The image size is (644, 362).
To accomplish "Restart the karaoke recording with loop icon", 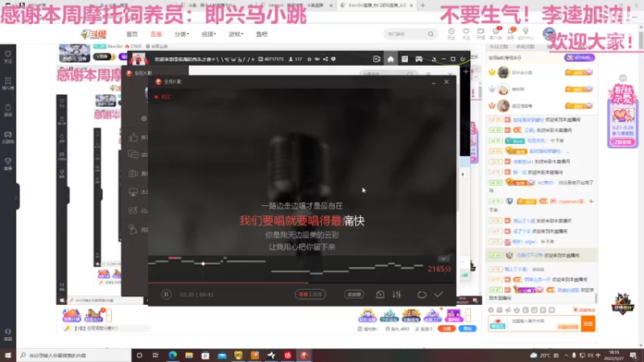I will click(422, 294).
